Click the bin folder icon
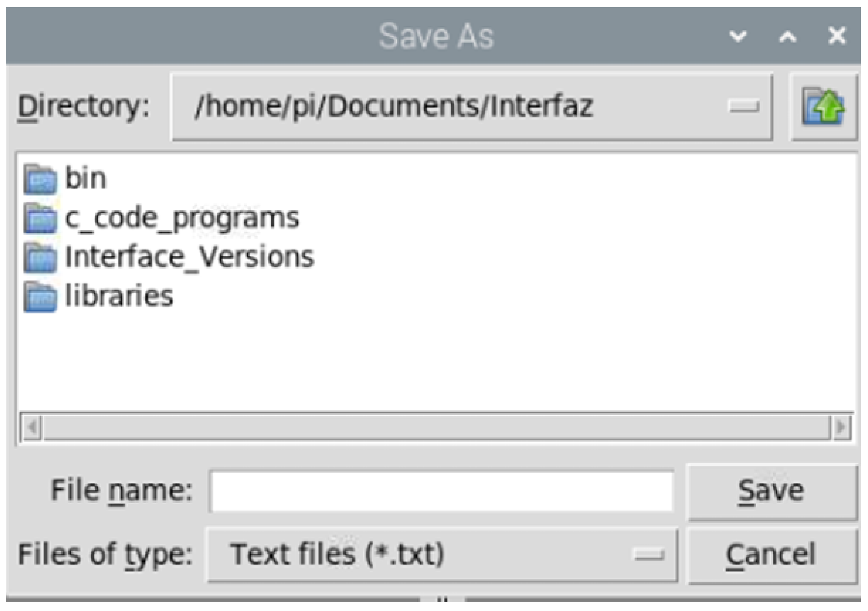 pyautogui.click(x=41, y=179)
